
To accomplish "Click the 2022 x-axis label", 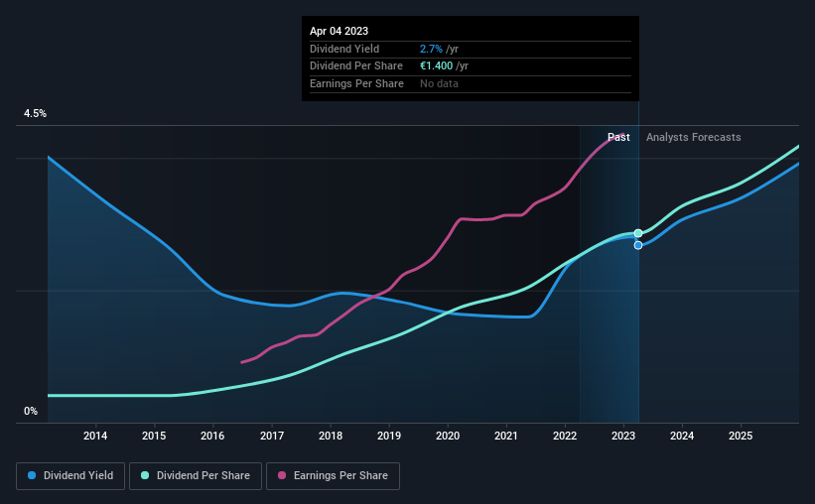I will [565, 436].
